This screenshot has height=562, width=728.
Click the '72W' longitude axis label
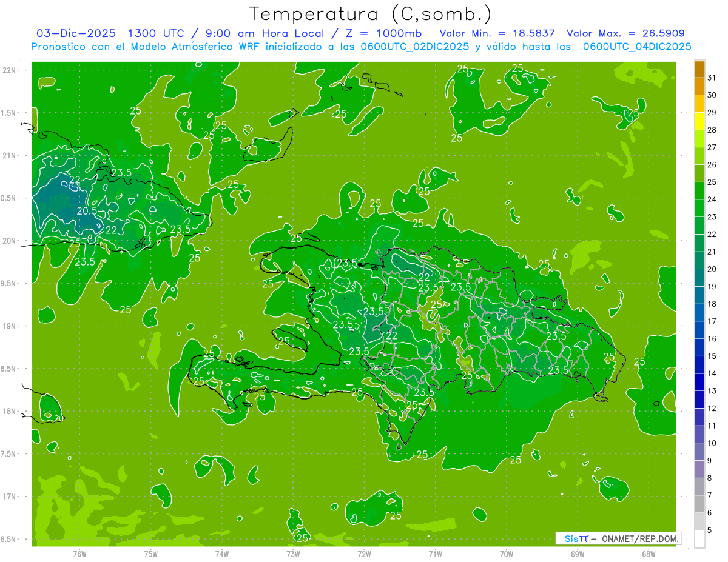point(365,554)
